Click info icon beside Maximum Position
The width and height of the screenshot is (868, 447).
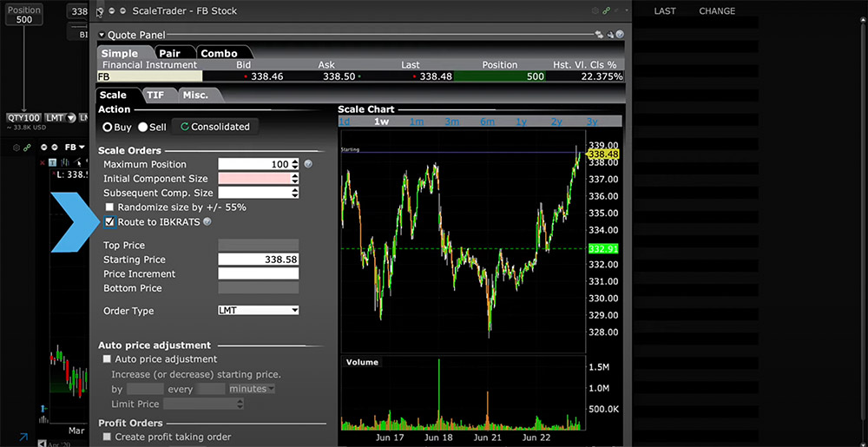point(308,164)
